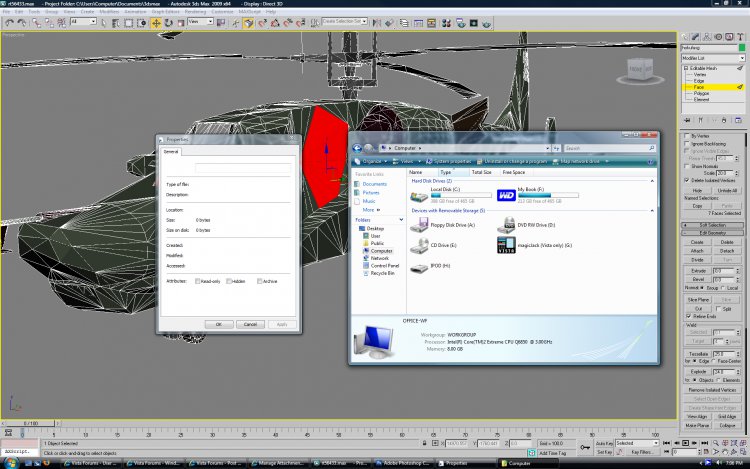
Task: Click the magiclock (G:) drive icon
Action: tap(507, 245)
